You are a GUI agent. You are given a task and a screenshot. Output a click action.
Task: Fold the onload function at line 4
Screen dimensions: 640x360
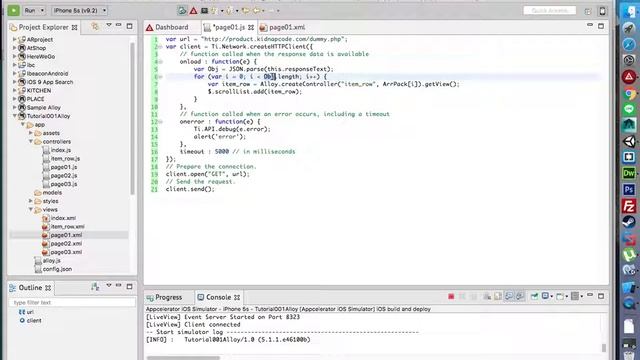(x=160, y=62)
